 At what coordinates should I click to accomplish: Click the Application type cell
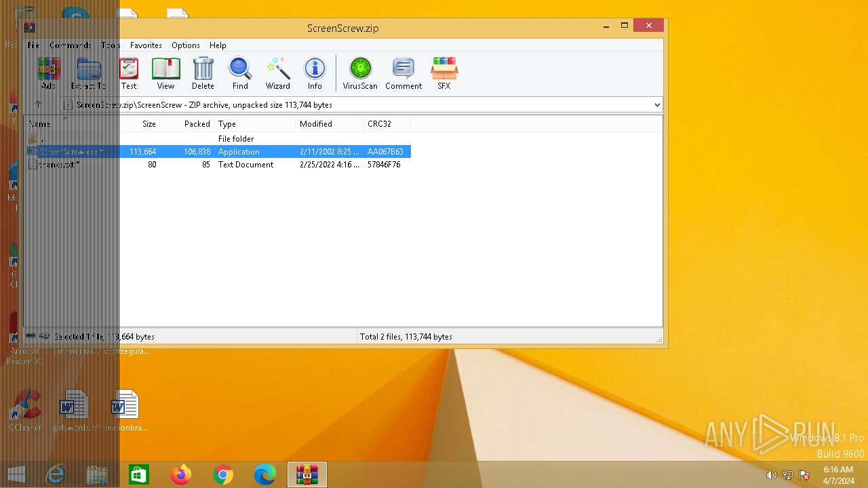click(x=239, y=152)
